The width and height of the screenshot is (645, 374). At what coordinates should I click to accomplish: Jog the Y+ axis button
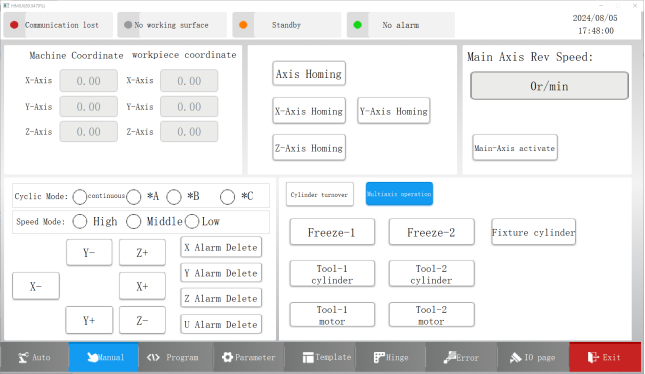[89, 320]
